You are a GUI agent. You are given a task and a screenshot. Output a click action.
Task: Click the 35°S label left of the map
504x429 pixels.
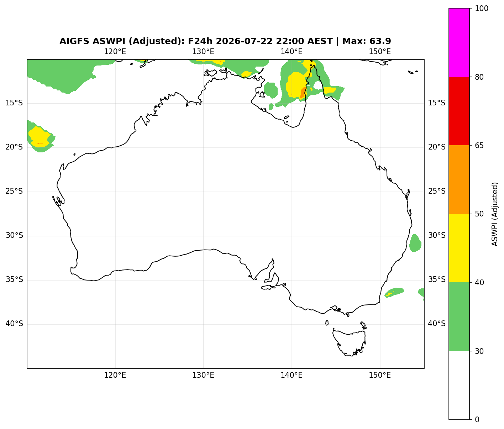click(14, 280)
